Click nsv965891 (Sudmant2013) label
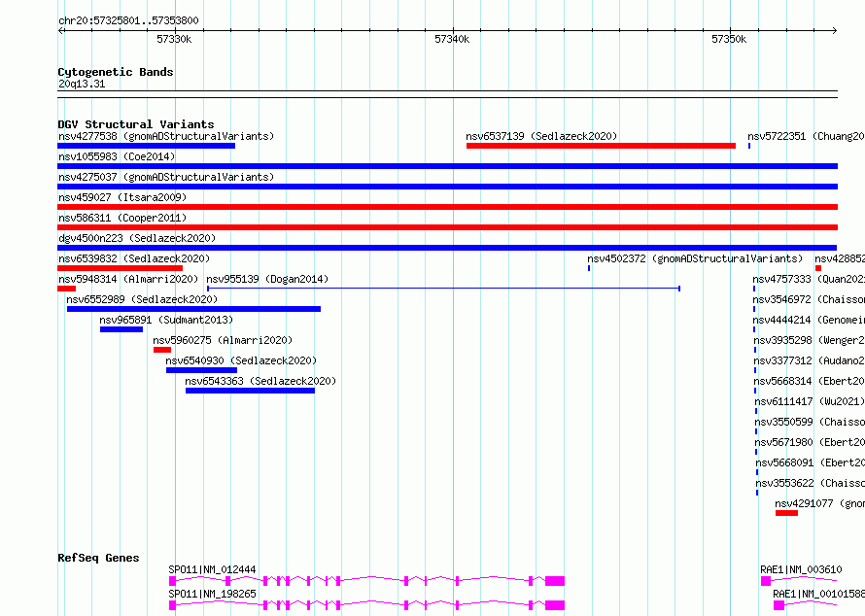This screenshot has width=865, height=616. pos(166,320)
